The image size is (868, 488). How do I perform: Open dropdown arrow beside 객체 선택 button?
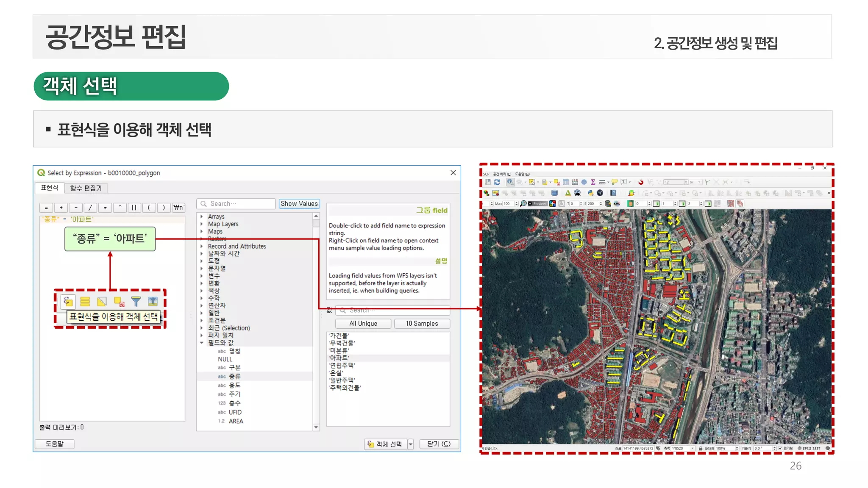pyautogui.click(x=410, y=444)
